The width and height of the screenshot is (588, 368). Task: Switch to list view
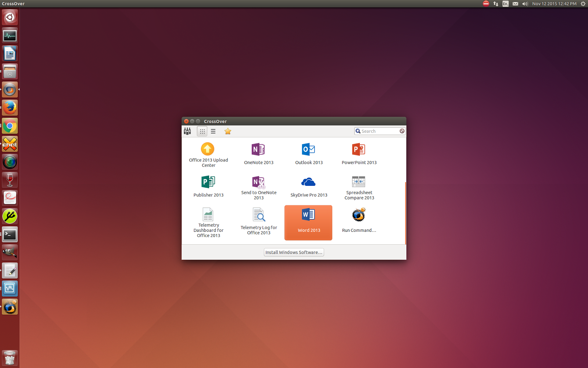coord(213,131)
